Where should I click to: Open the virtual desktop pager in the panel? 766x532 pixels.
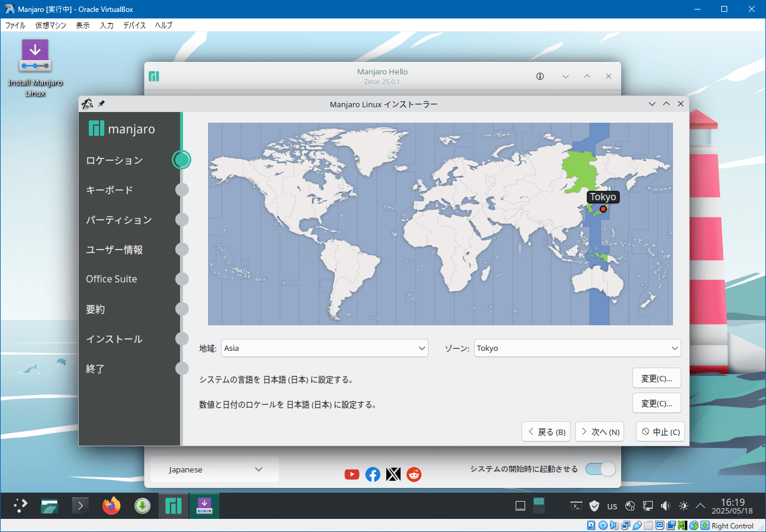point(539,506)
